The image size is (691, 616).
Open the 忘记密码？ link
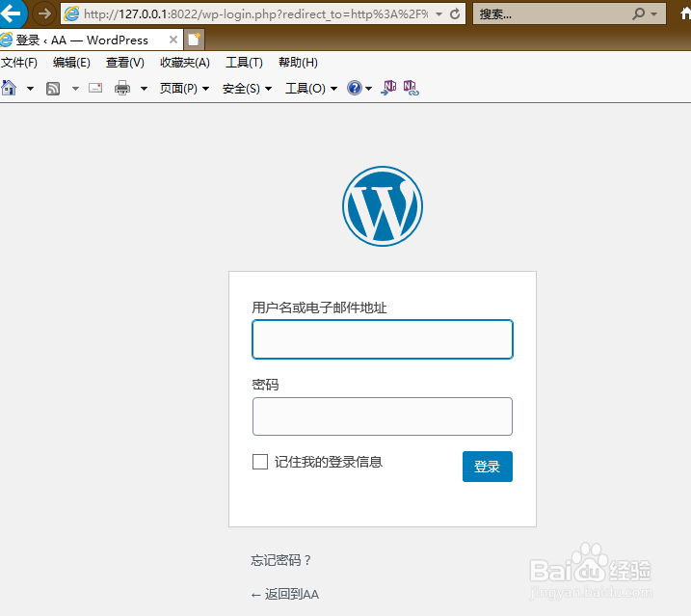pyautogui.click(x=281, y=560)
